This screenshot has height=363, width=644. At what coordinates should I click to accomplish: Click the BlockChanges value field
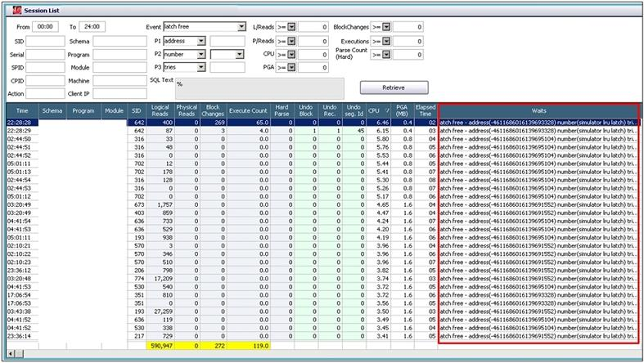pos(408,27)
